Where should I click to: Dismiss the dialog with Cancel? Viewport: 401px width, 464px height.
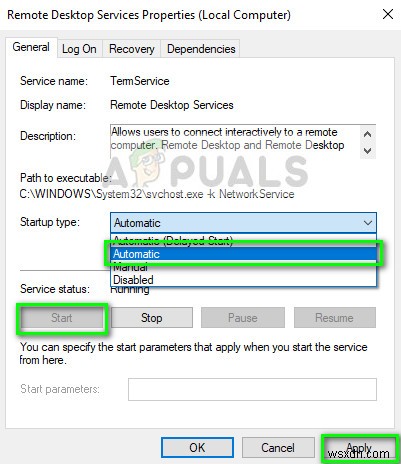pyautogui.click(x=278, y=447)
